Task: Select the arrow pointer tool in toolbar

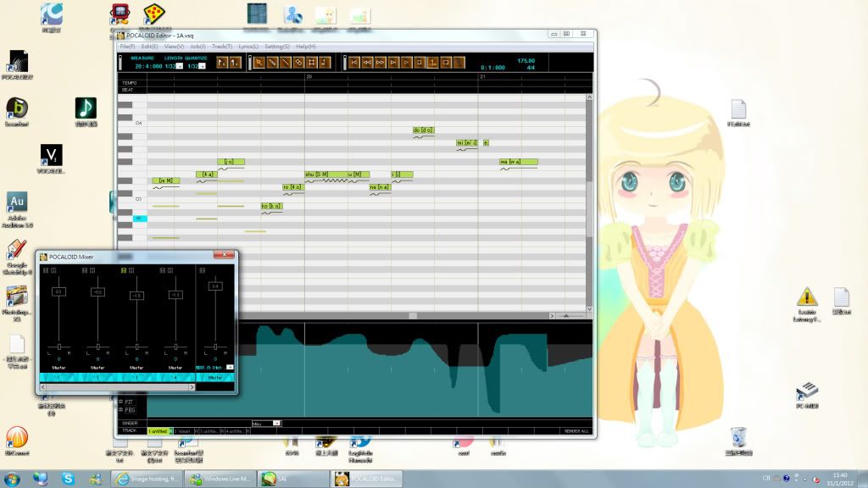Action: click(x=260, y=63)
